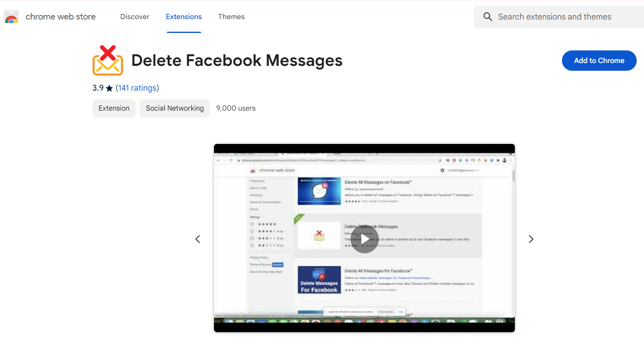Image resolution: width=644 pixels, height=346 pixels.
Task: Click the Delete Facebook Messages heading
Action: pyautogui.click(x=237, y=61)
